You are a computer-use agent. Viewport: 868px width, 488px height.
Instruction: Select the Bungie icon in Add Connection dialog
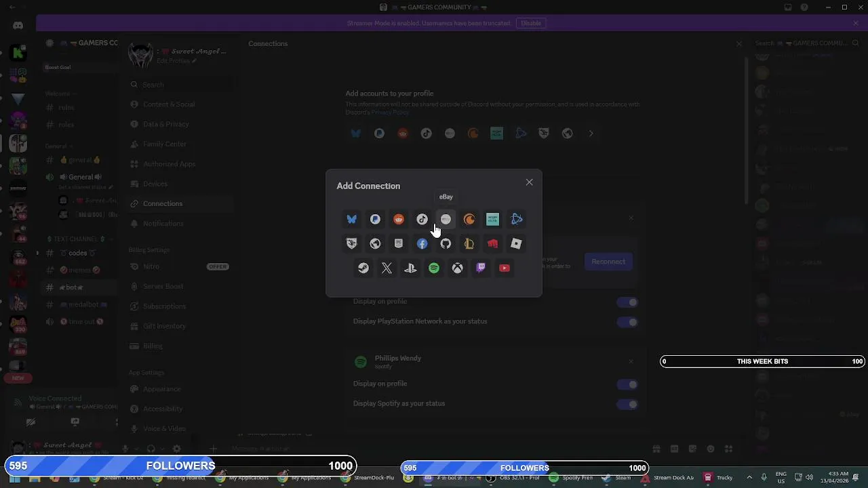pos(351,243)
